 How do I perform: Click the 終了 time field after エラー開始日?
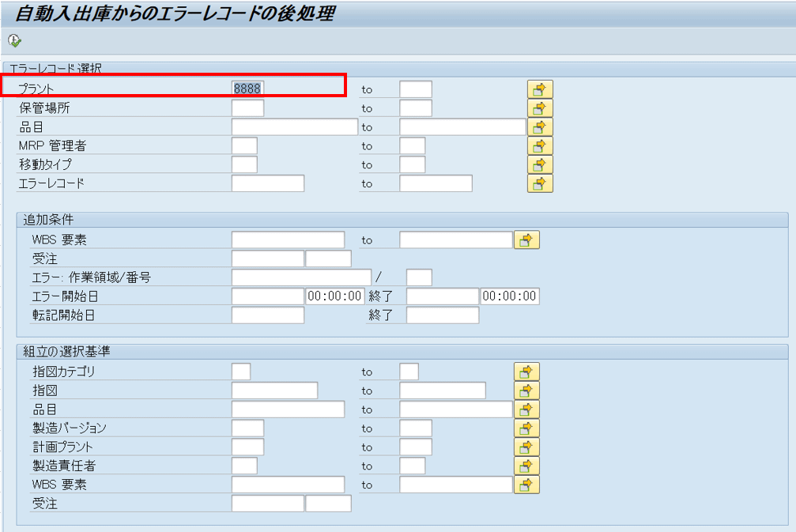click(510, 296)
